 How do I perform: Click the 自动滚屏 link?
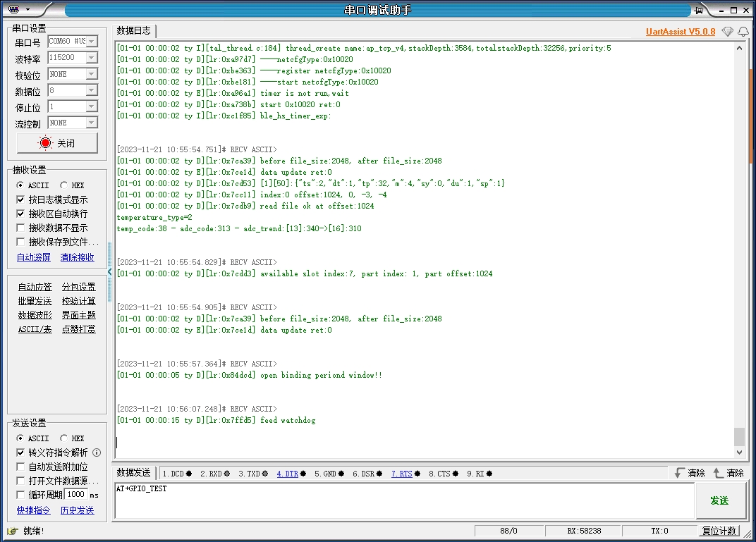click(x=34, y=257)
